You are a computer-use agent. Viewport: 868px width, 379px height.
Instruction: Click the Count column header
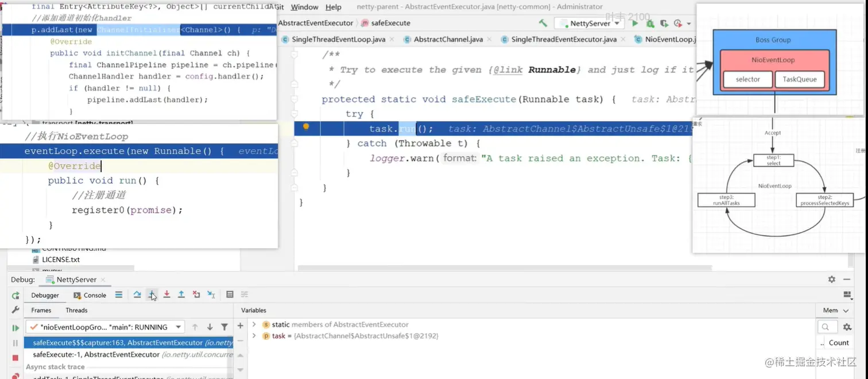click(x=839, y=342)
